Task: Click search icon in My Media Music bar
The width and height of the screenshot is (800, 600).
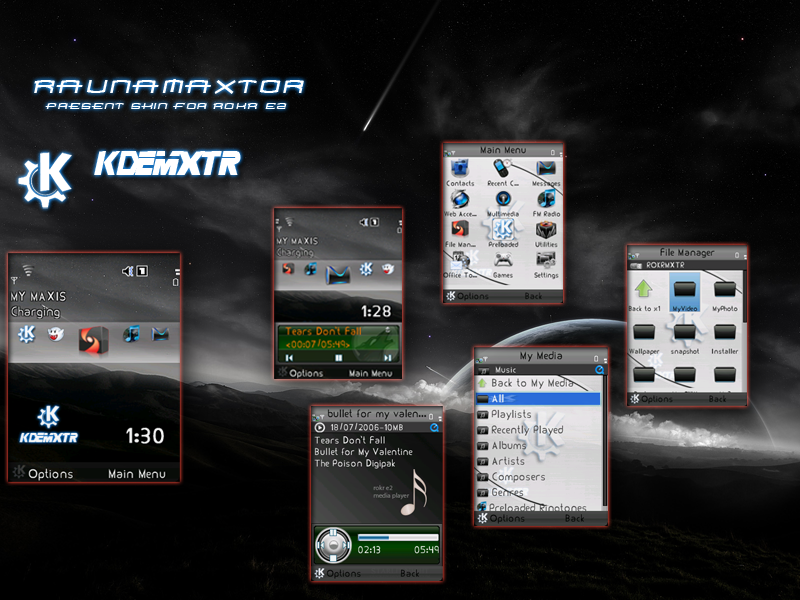Action: coord(599,369)
